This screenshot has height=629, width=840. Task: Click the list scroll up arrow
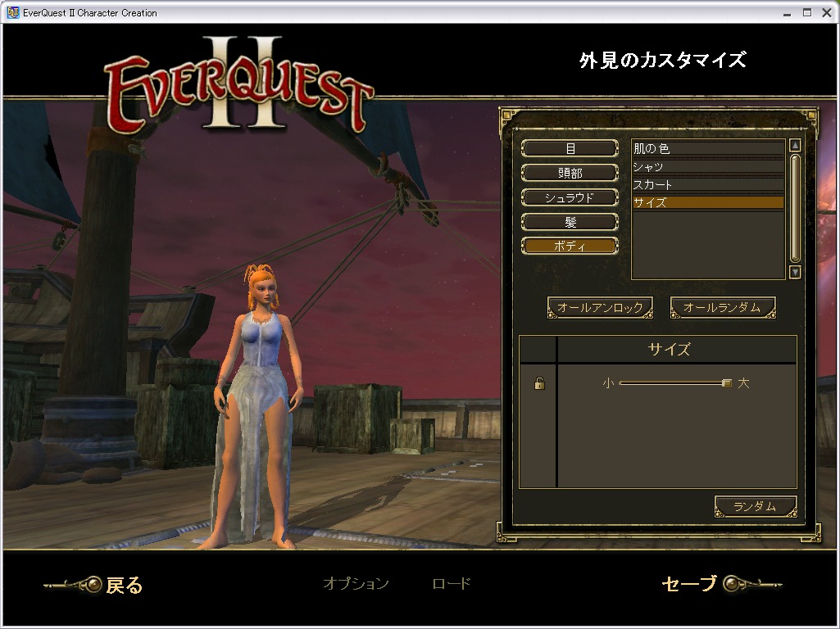(795, 145)
